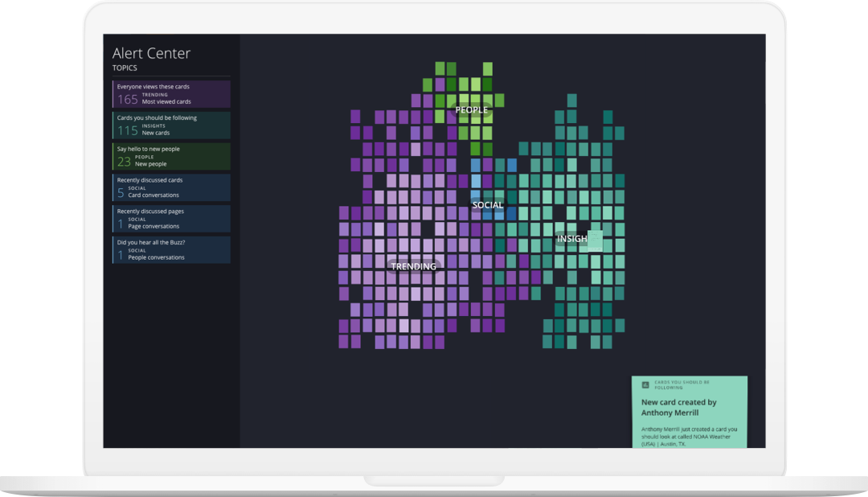This screenshot has height=497, width=868.
Task: Click the SOCIAL cluster label
Action: (487, 205)
